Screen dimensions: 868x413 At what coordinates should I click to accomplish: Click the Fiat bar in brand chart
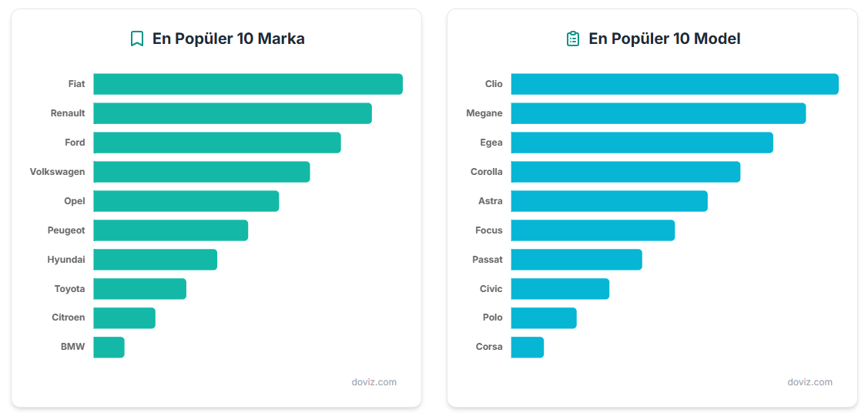click(x=247, y=84)
